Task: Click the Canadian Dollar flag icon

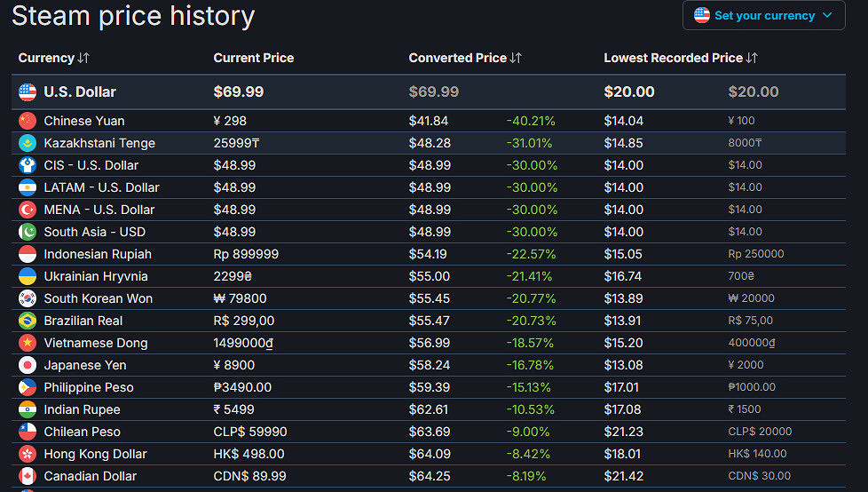Action: coord(28,476)
